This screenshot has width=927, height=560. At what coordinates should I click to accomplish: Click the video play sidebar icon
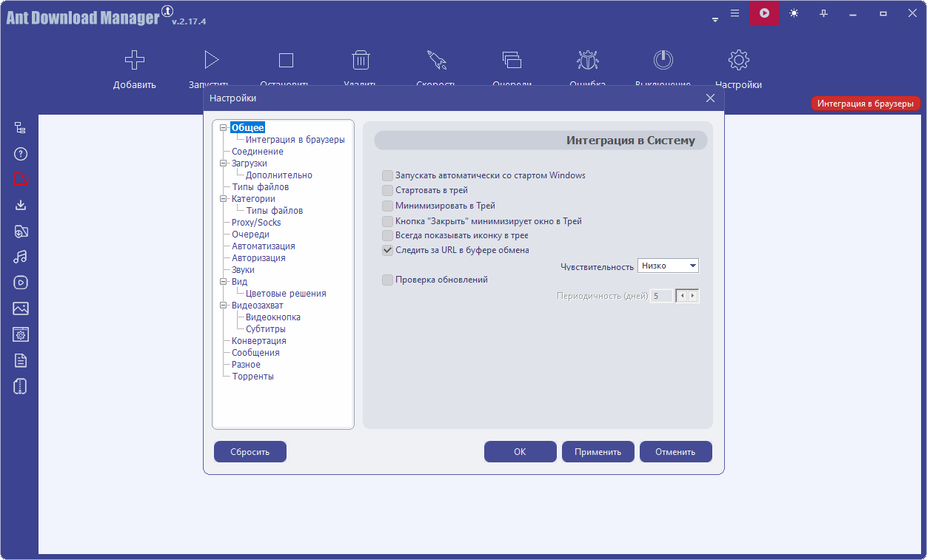click(21, 283)
